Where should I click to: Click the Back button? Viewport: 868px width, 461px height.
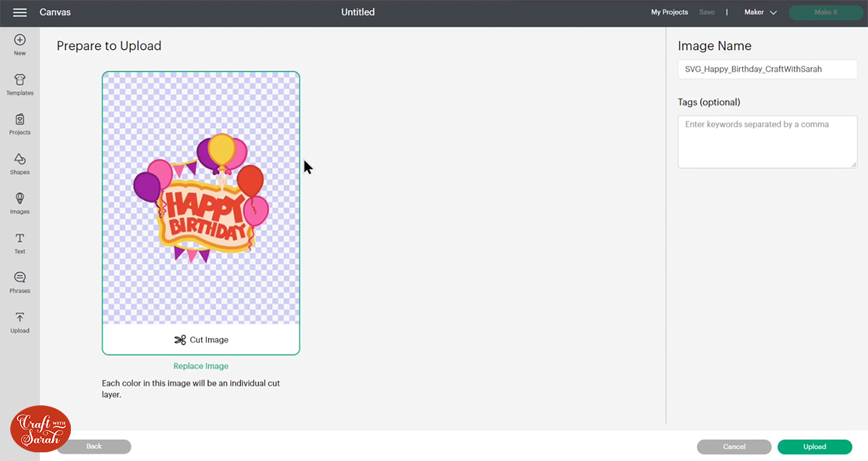(94, 447)
